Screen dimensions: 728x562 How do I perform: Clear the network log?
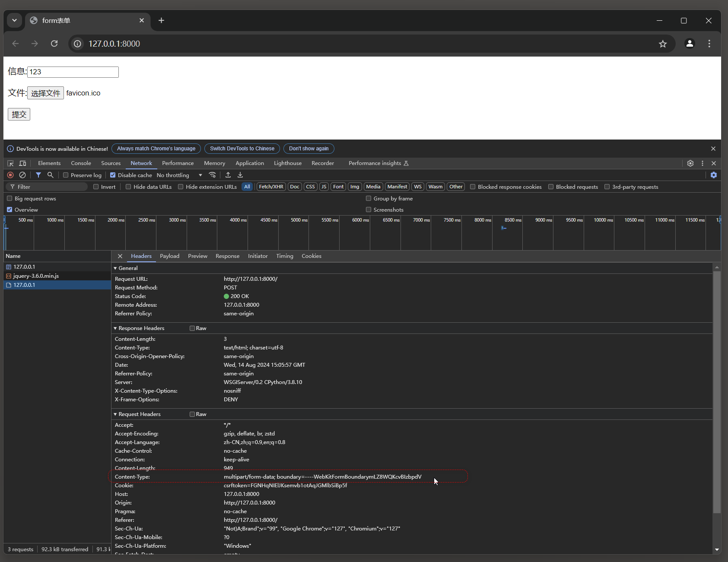click(x=22, y=175)
